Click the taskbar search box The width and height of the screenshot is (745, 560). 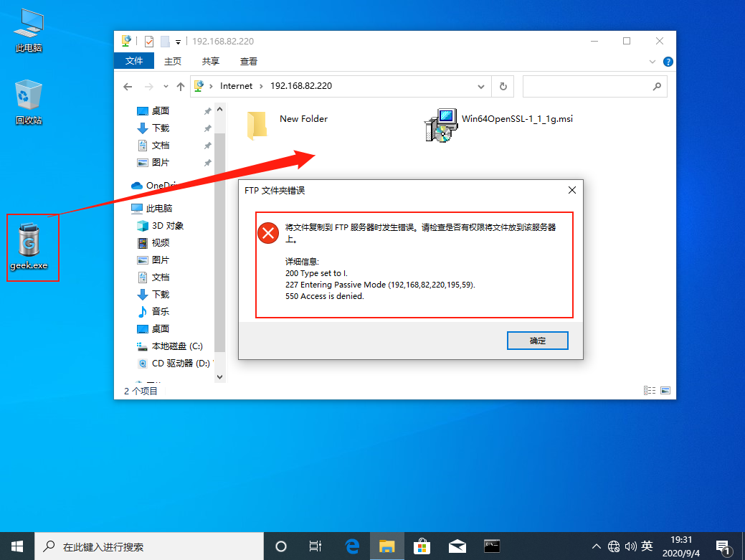148,546
